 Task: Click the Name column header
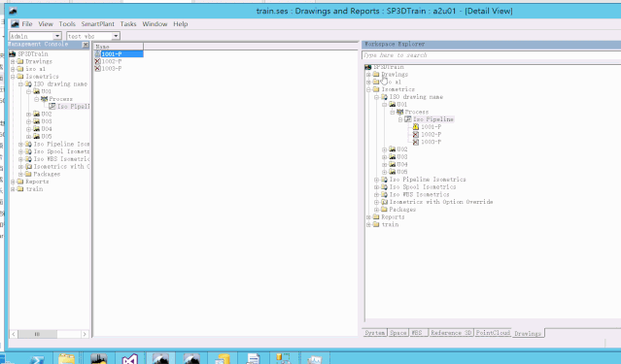point(119,47)
